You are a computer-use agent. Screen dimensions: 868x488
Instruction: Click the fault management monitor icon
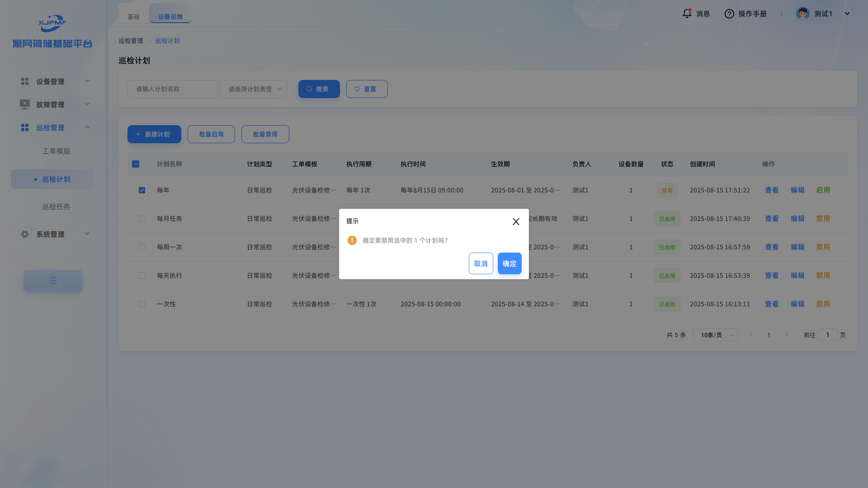[25, 104]
